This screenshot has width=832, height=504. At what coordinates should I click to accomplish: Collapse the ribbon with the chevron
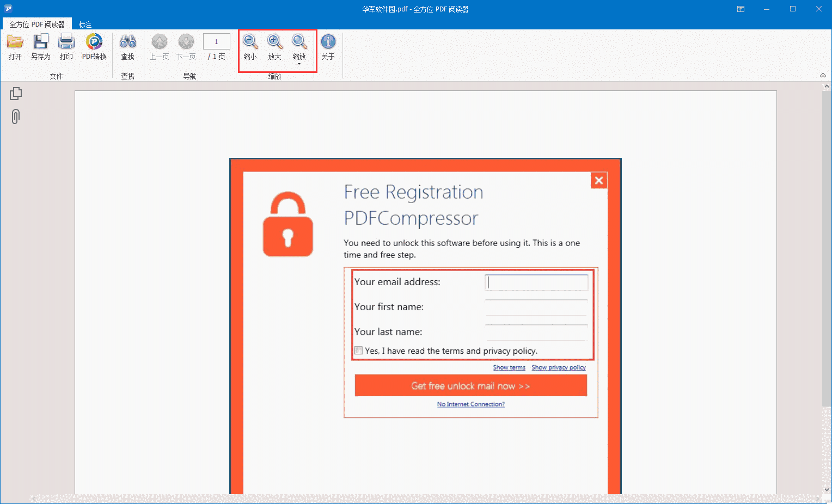click(823, 75)
